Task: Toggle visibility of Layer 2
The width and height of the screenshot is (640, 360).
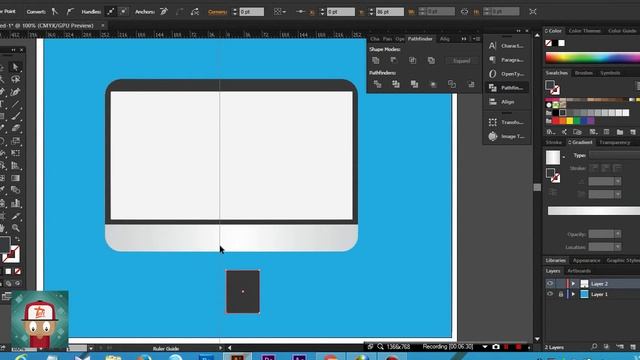Action: click(x=550, y=284)
